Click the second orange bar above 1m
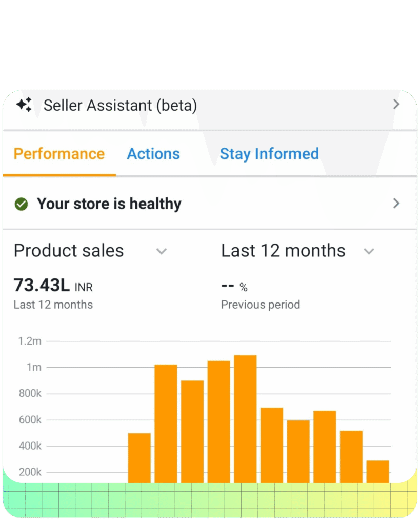 166,423
